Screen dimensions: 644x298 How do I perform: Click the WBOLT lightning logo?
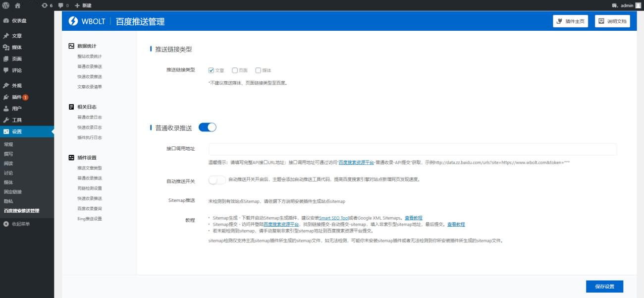73,21
